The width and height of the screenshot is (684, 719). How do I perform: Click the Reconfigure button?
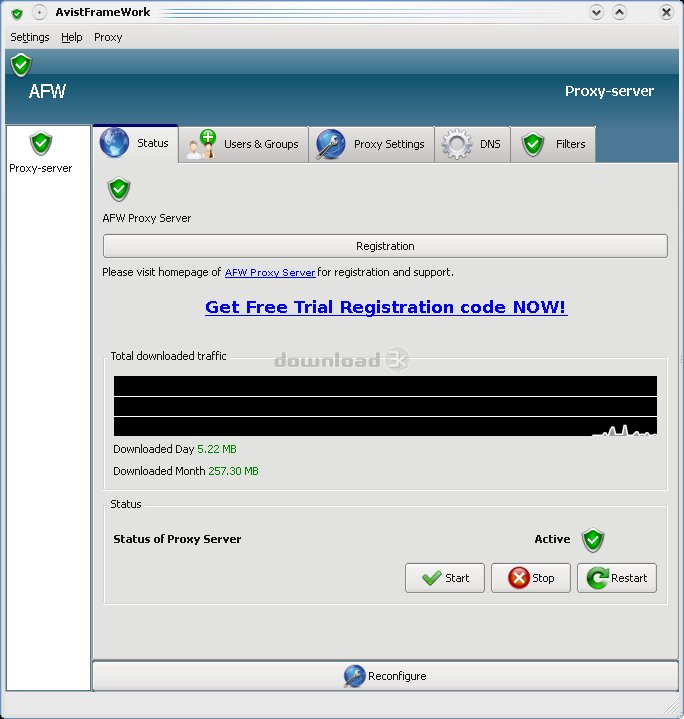click(385, 676)
